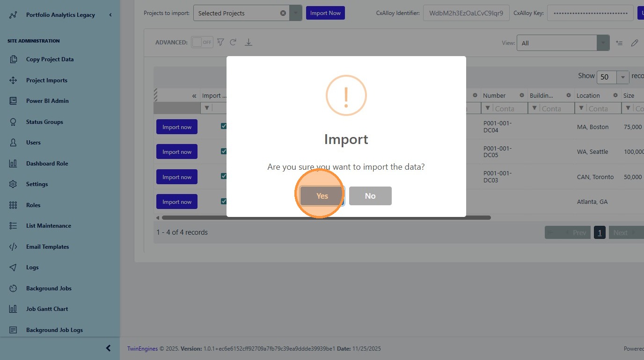Open Import column filter operator

click(x=206, y=108)
